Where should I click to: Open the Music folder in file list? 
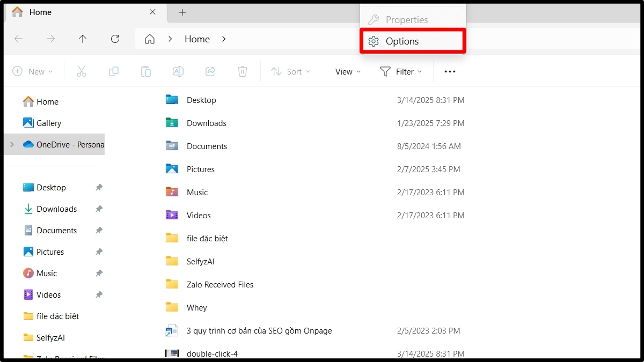197,192
